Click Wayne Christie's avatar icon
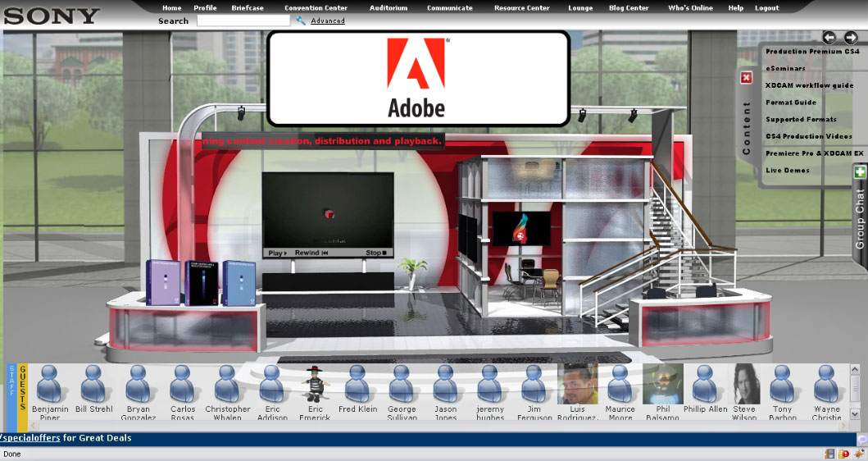 click(x=826, y=383)
